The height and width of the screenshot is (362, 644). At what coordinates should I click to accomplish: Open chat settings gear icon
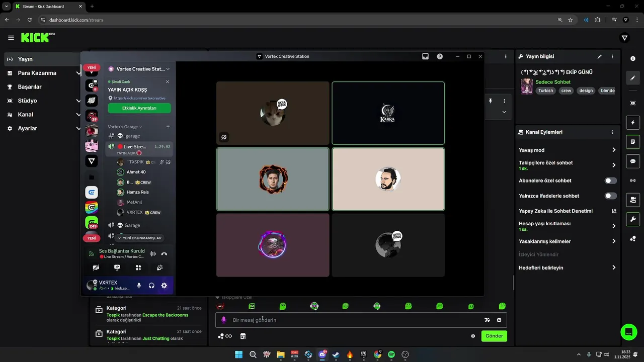(473, 336)
